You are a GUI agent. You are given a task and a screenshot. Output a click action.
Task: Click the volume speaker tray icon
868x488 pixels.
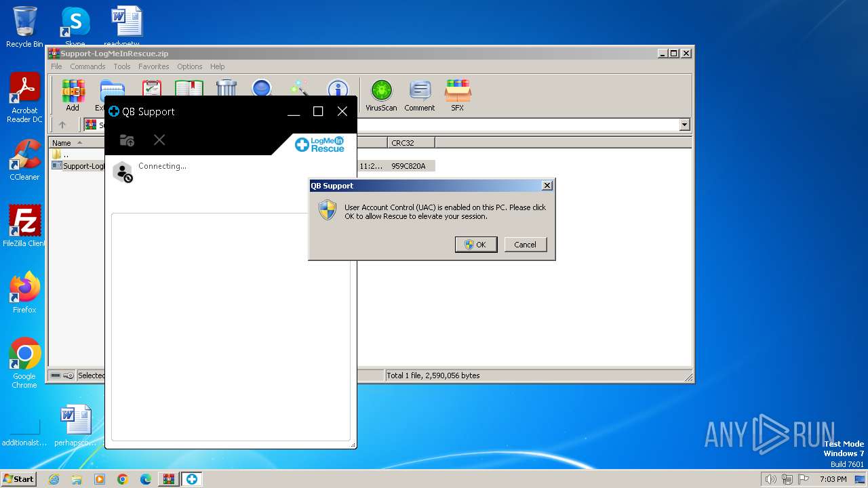(770, 479)
